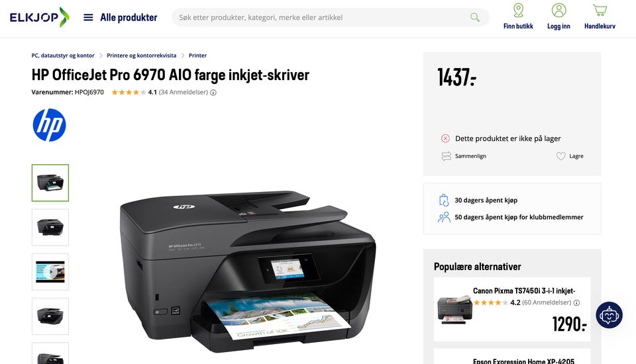
Task: Toggle Sammenlign compare option
Action: point(464,156)
